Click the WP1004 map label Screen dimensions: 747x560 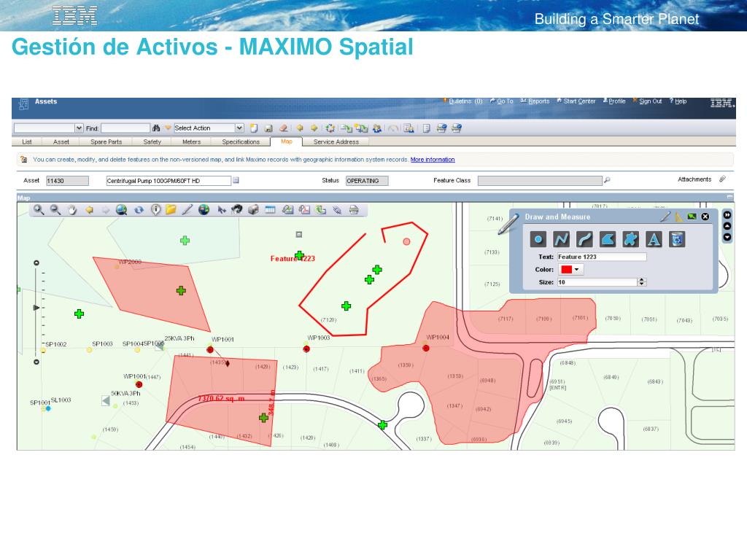(x=438, y=337)
